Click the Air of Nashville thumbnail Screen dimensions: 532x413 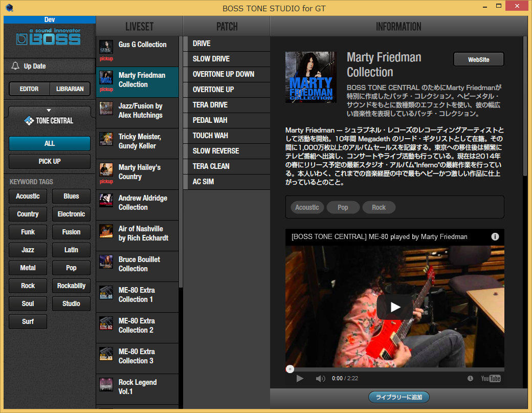pos(106,231)
